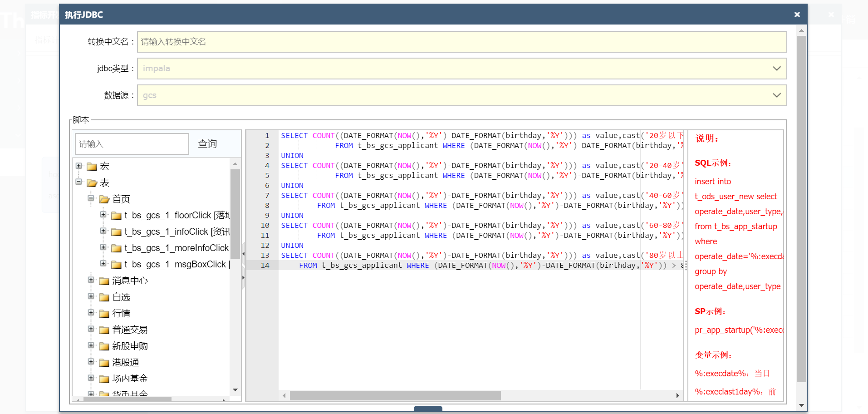This screenshot has width=868, height=414.
Task: Click the tree panel scroll-down arrow
Action: point(235,390)
